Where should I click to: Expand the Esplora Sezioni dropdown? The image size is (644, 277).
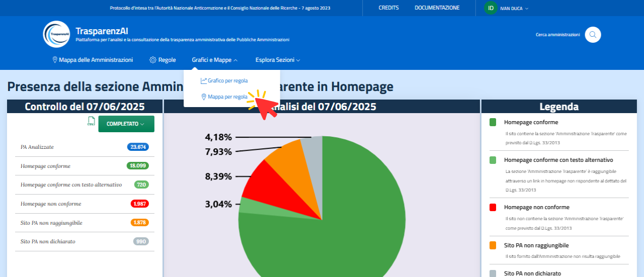tap(278, 60)
